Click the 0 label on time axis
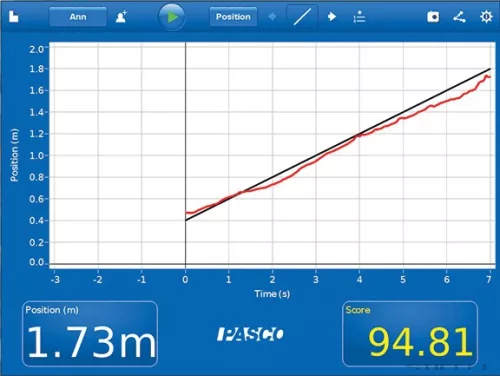 click(x=185, y=279)
